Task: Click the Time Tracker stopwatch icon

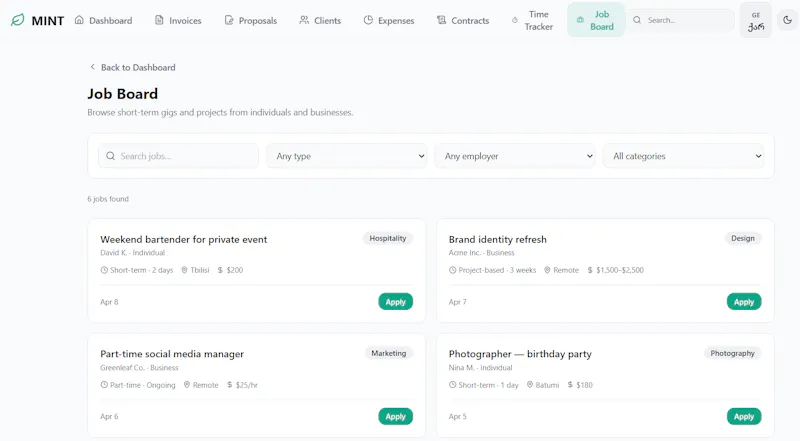Action: pos(515,20)
